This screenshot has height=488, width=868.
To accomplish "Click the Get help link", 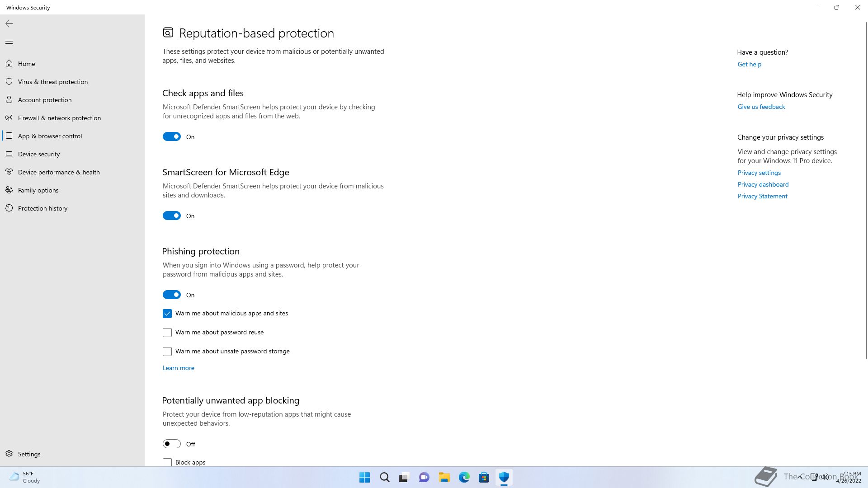I will click(x=749, y=64).
